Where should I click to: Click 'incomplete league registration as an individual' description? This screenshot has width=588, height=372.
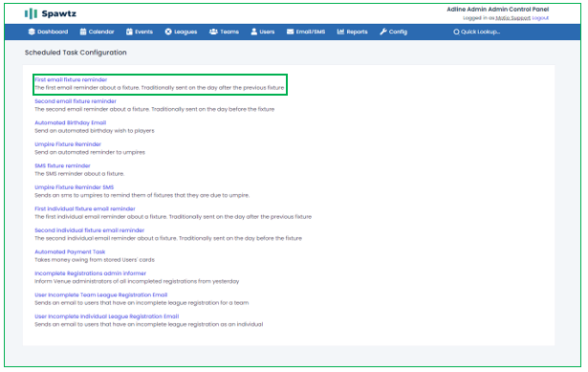click(x=149, y=324)
